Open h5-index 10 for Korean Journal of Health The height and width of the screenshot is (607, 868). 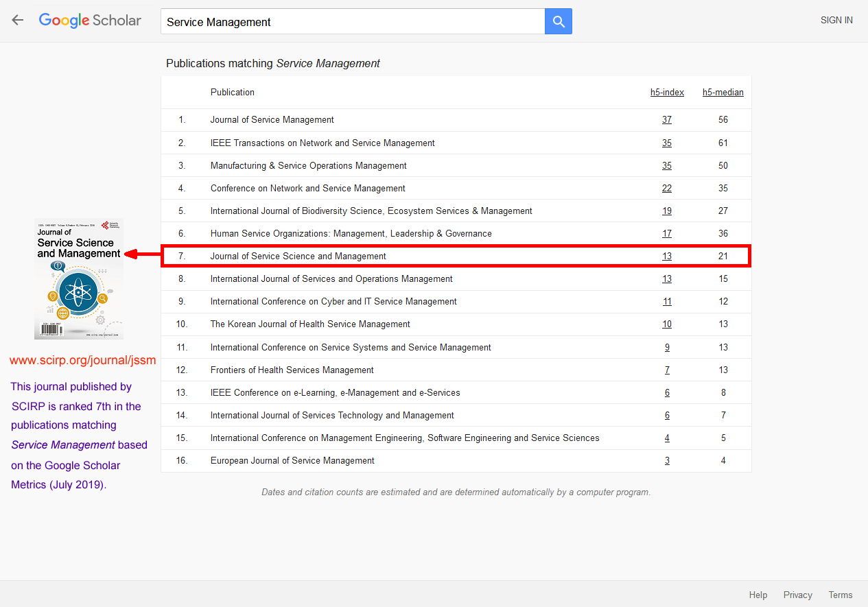[667, 324]
